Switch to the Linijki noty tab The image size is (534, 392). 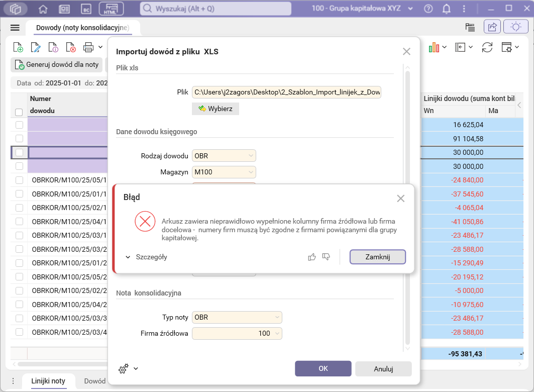pos(48,381)
